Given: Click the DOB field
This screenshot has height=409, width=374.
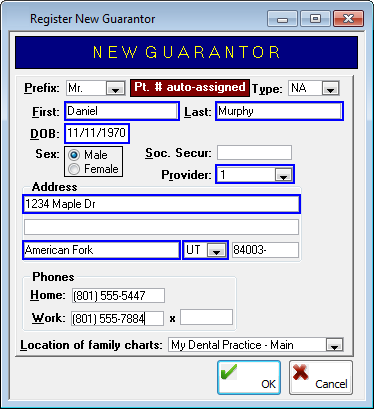Looking at the screenshot, I should tap(96, 133).
